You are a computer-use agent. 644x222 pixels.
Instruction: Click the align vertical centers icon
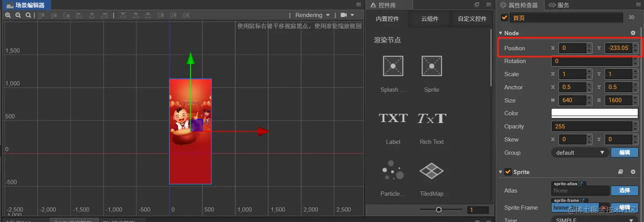(x=54, y=15)
